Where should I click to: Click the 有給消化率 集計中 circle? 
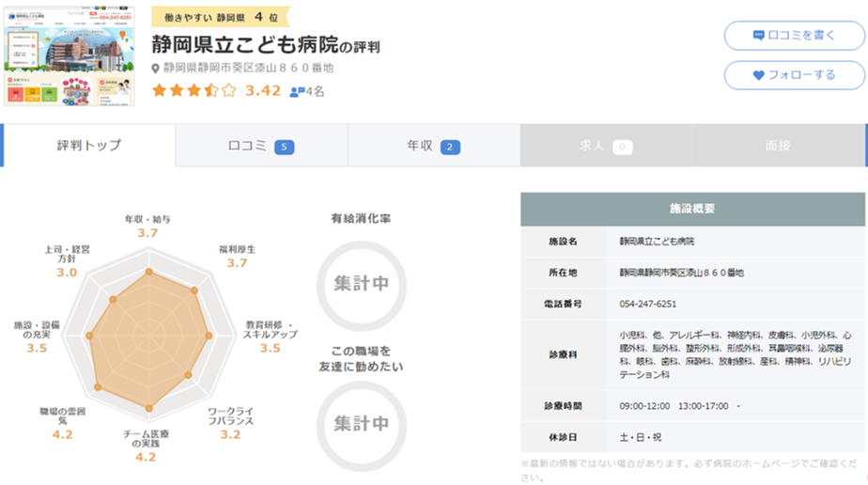(362, 285)
